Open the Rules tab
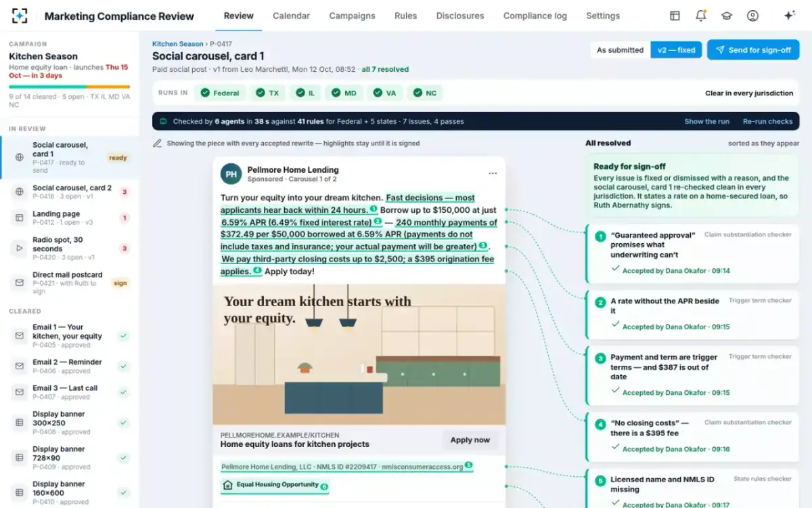 (x=405, y=16)
